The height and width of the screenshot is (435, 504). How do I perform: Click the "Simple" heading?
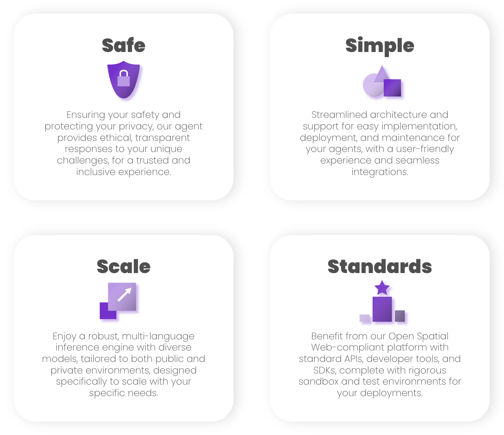(380, 45)
